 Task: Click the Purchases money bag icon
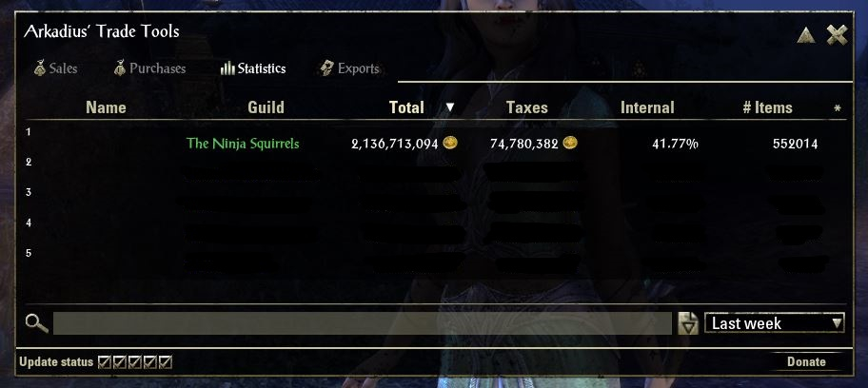pos(120,68)
